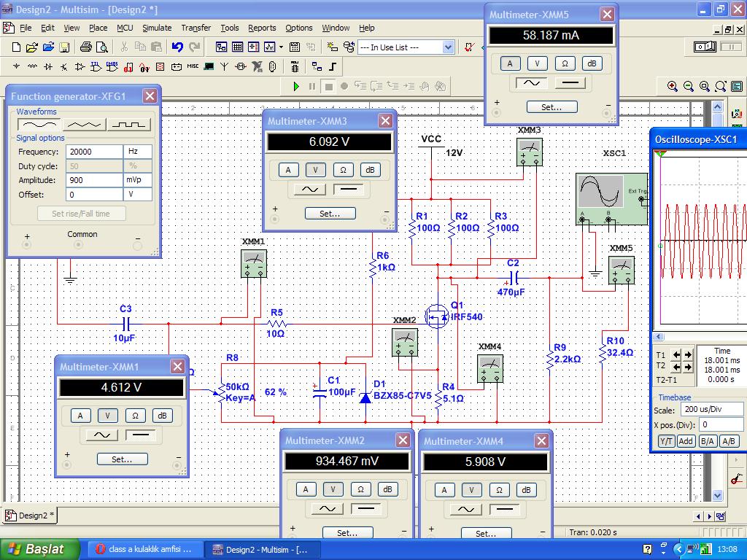Click the B/A button in the oscilloscope
Viewport: 747px width, 560px height.
tap(707, 441)
